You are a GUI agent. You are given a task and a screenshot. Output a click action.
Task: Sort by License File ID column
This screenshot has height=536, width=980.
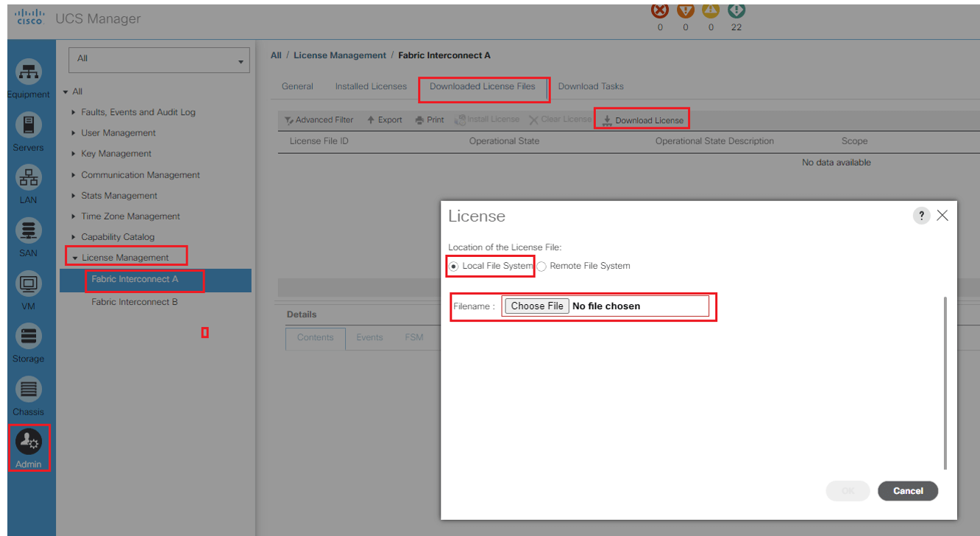click(x=319, y=141)
